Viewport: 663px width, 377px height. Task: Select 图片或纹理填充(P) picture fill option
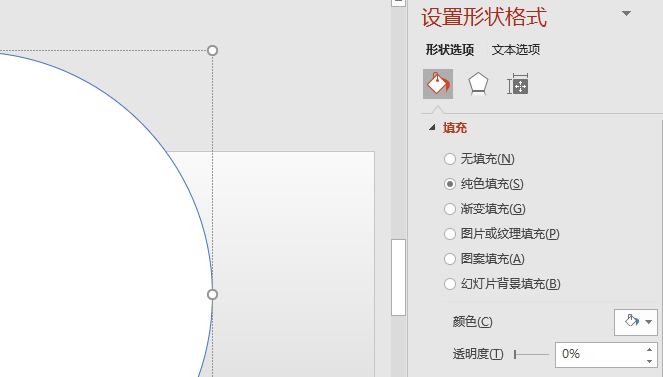501,234
